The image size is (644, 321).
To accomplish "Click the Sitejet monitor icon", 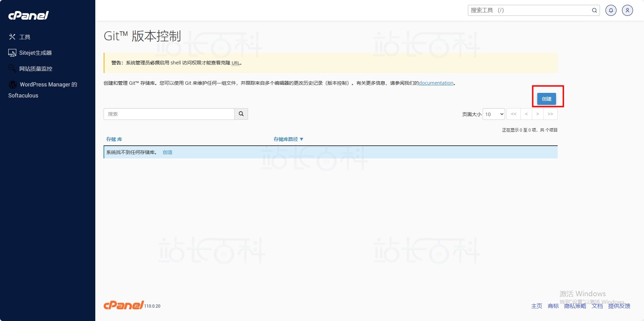I will coord(12,53).
